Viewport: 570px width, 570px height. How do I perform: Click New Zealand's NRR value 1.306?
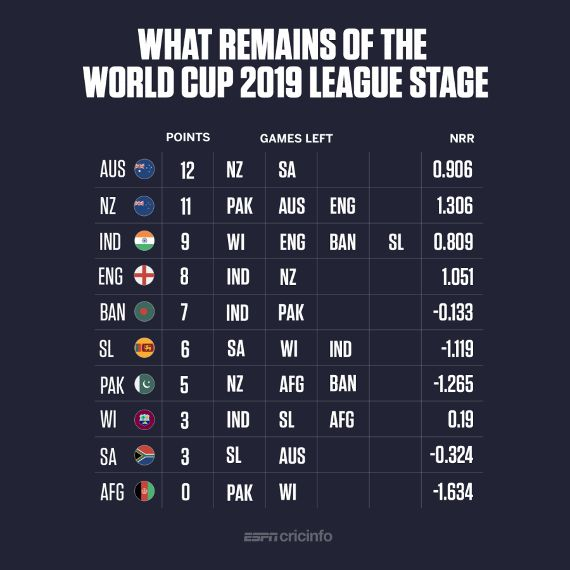455,206
